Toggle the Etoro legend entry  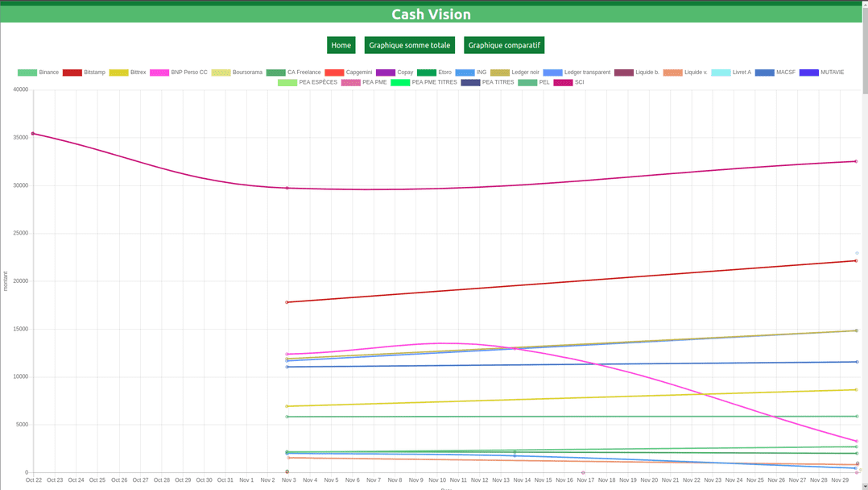point(434,73)
